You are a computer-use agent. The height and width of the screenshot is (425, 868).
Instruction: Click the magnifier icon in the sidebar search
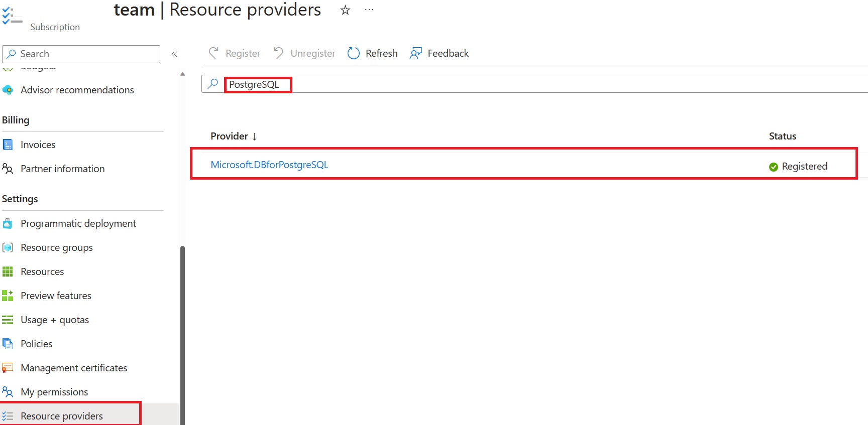click(x=12, y=54)
